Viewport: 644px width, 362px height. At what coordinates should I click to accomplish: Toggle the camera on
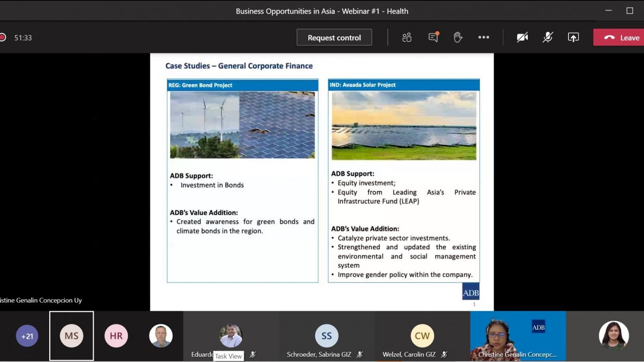(522, 37)
